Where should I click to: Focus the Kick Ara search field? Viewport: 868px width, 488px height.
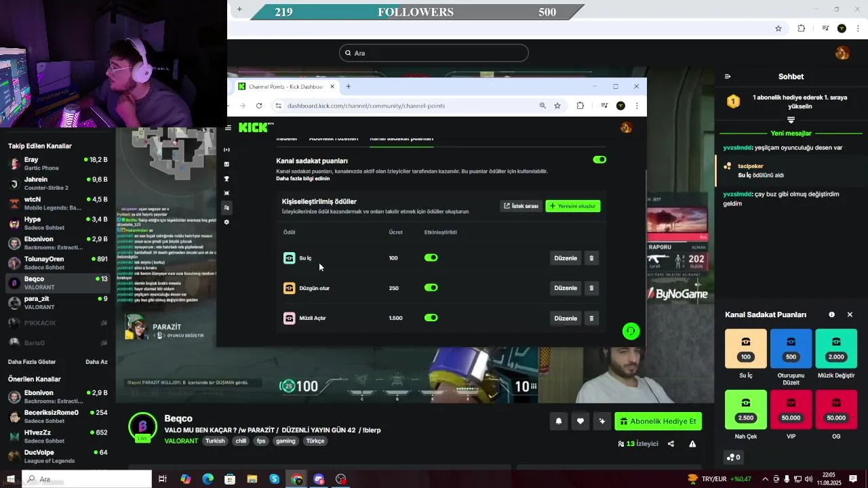tap(434, 53)
